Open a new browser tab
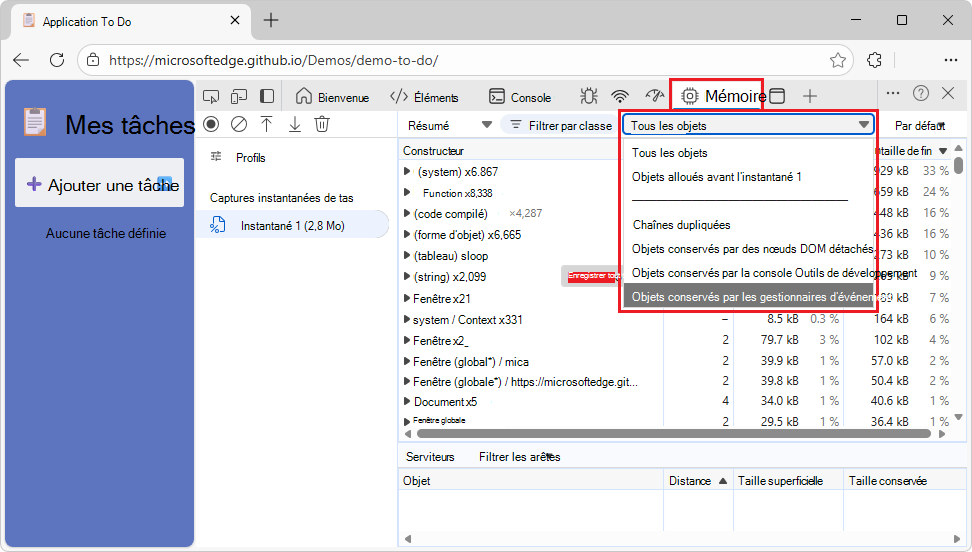This screenshot has width=972, height=552. click(271, 20)
